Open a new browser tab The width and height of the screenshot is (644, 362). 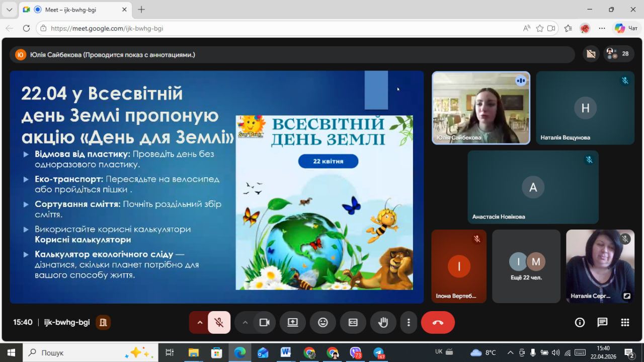(x=141, y=10)
